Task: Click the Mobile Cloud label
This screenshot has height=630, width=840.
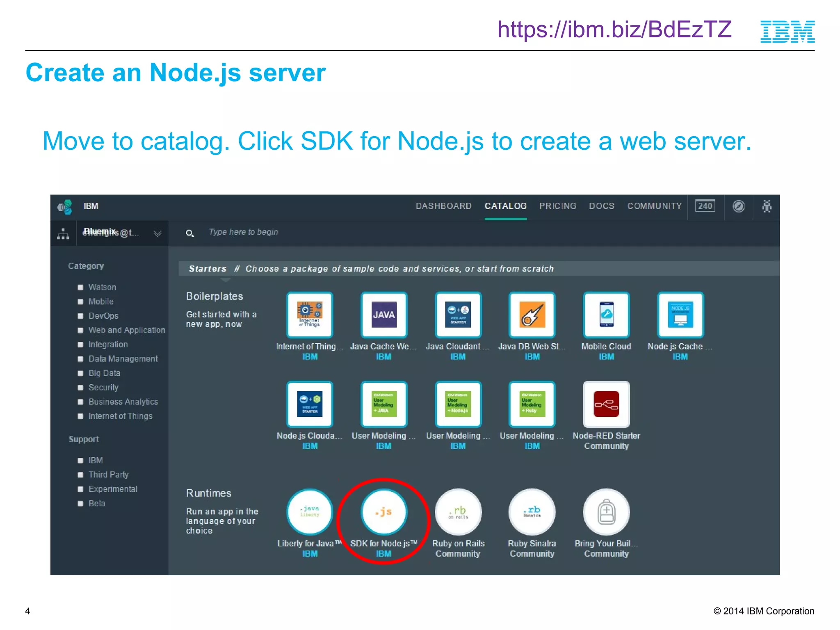Action: pos(606,347)
